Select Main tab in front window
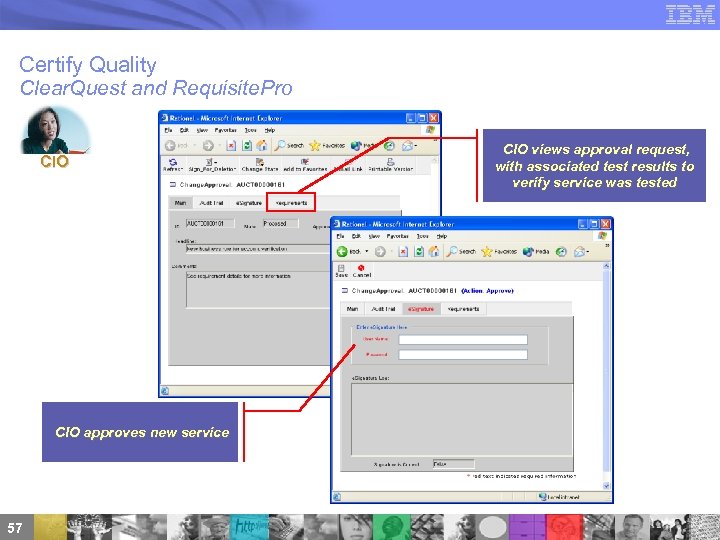 [x=353, y=309]
